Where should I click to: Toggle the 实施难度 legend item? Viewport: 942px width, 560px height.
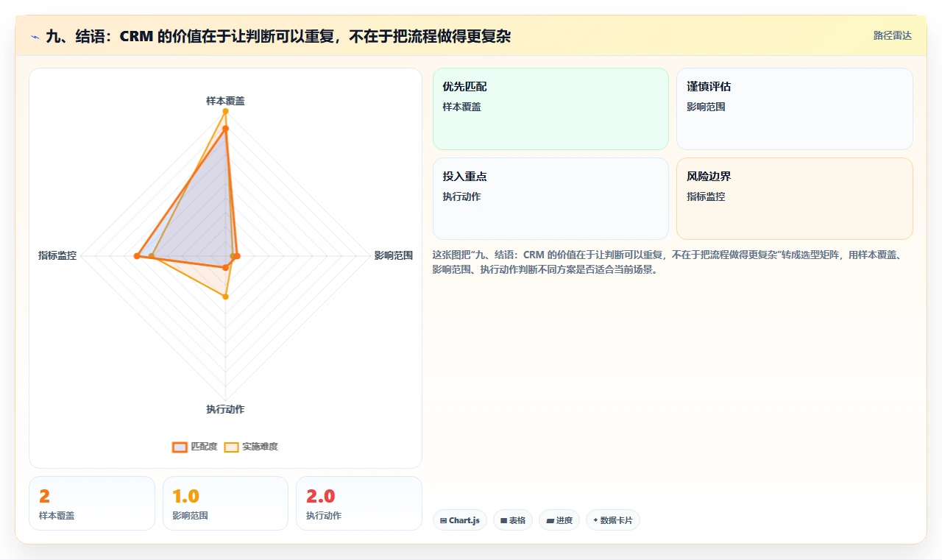[251, 447]
